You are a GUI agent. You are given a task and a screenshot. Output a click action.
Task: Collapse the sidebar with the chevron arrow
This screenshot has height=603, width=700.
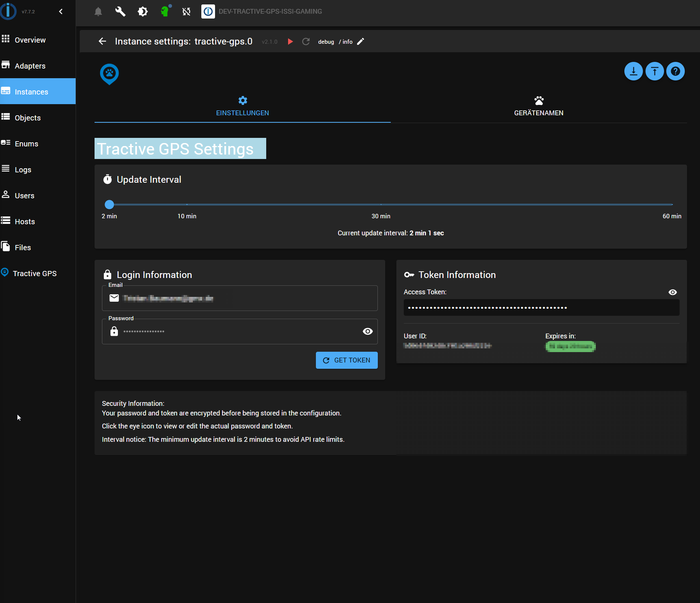61,11
